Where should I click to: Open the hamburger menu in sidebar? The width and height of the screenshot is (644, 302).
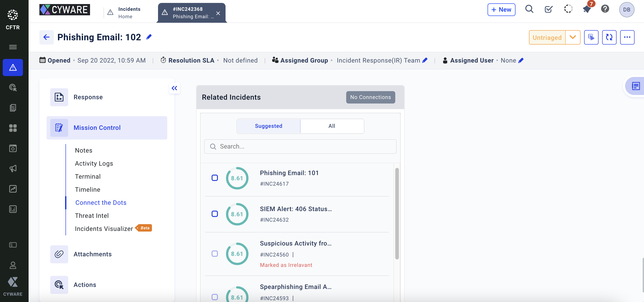point(13,47)
